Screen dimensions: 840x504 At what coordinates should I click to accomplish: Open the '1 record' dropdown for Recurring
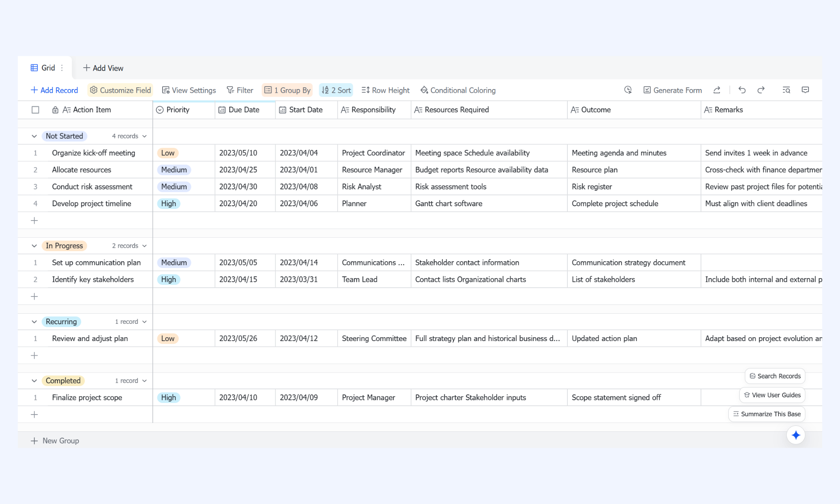point(131,322)
